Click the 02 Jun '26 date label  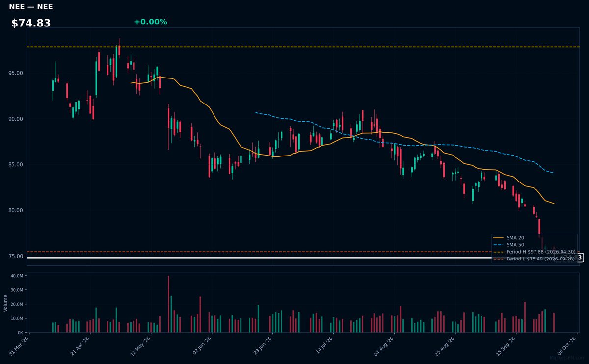[201, 346]
